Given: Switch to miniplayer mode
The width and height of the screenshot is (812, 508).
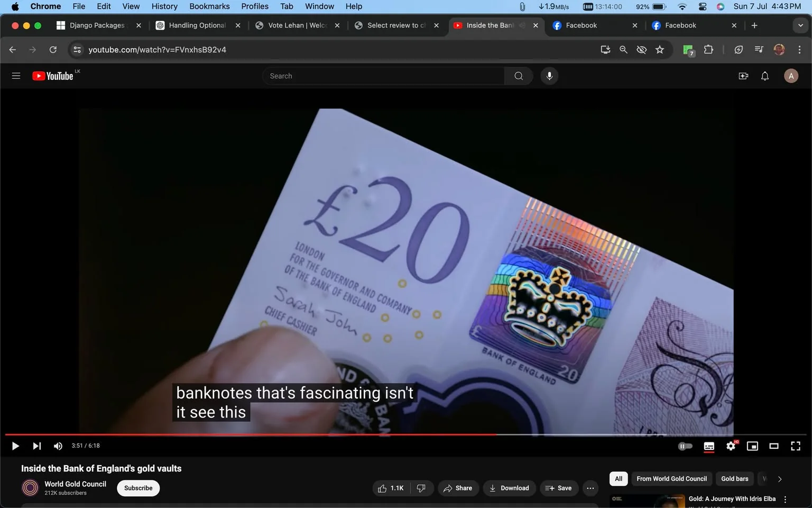Looking at the screenshot, I should pyautogui.click(x=752, y=446).
